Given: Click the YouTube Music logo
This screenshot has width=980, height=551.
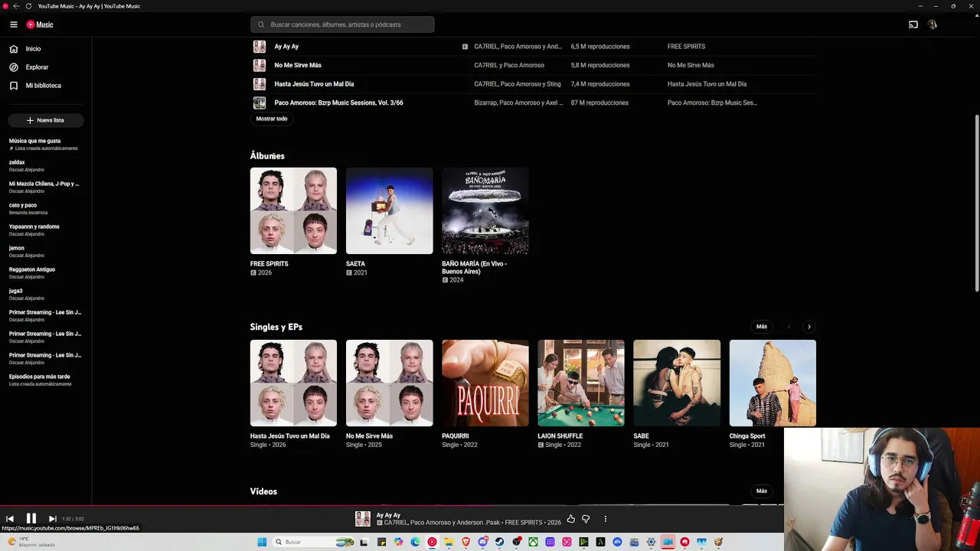Looking at the screenshot, I should pos(40,24).
